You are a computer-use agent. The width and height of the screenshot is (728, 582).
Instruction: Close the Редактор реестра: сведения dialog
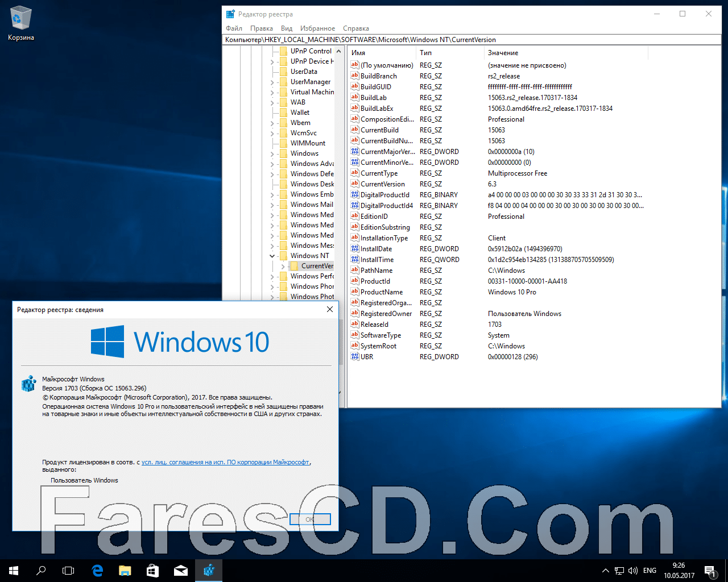click(x=330, y=309)
